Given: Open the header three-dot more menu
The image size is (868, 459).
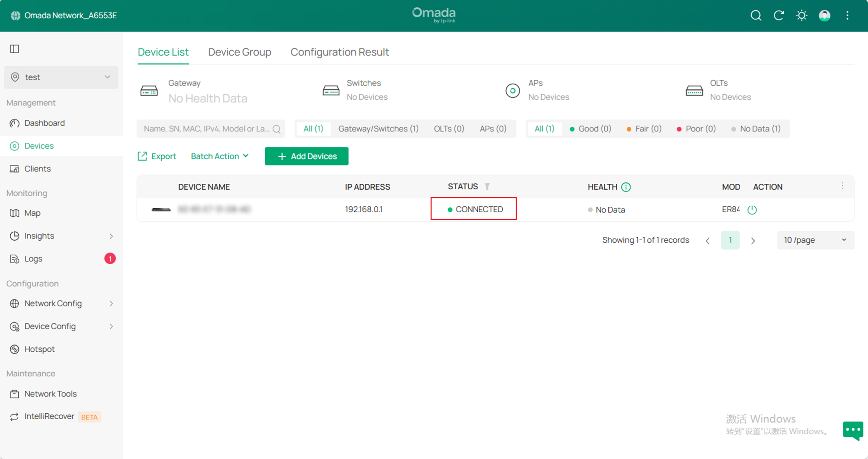Looking at the screenshot, I should tap(847, 16).
